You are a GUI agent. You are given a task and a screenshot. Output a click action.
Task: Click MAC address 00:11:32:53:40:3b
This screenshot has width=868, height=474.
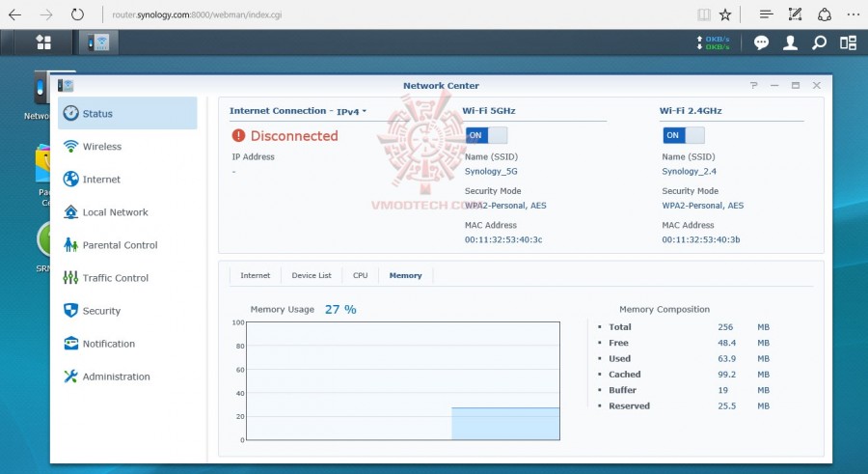(x=701, y=239)
